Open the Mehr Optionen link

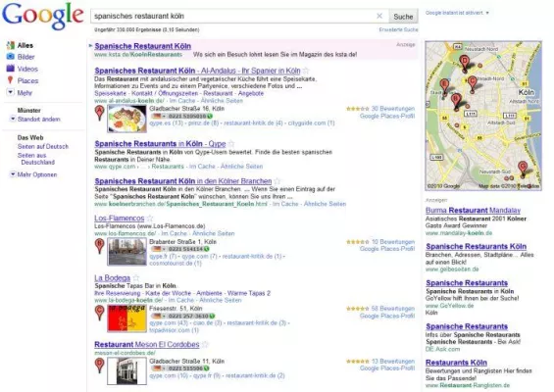(37, 174)
